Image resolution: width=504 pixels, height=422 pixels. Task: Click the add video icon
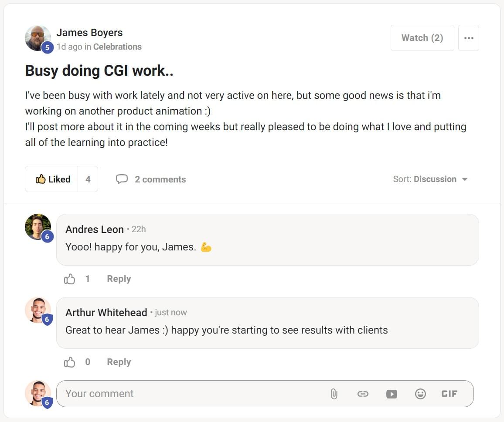392,394
